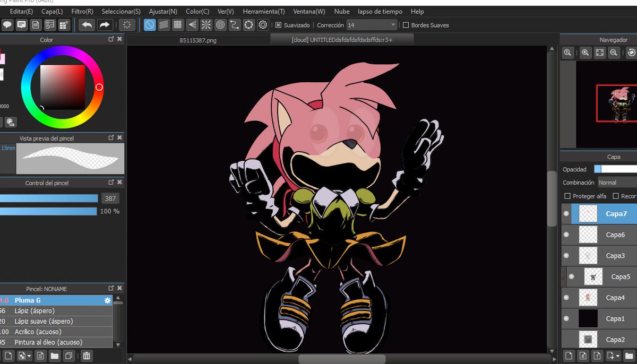The width and height of the screenshot is (637, 364).
Task: Create a new layer at the Capa panel bottom
Action: [x=568, y=356]
